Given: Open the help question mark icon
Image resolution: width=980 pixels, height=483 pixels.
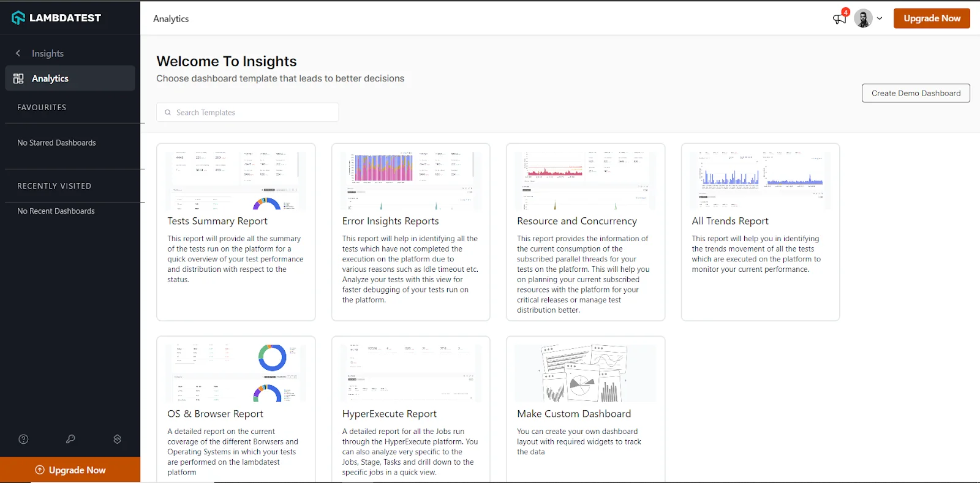Looking at the screenshot, I should click(x=23, y=439).
